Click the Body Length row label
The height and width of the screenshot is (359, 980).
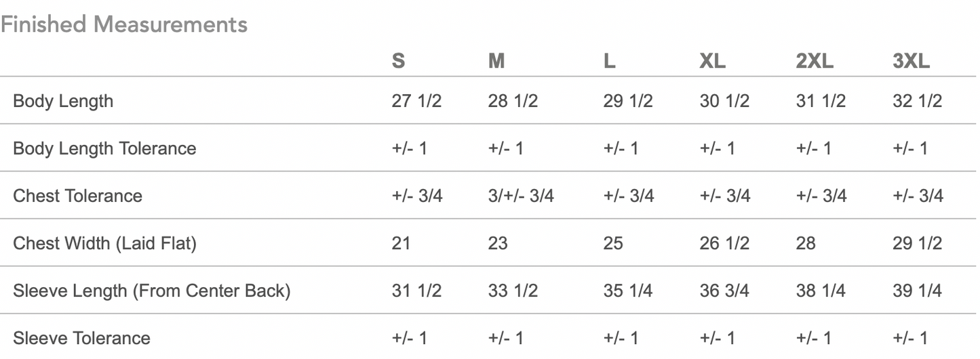[63, 102]
